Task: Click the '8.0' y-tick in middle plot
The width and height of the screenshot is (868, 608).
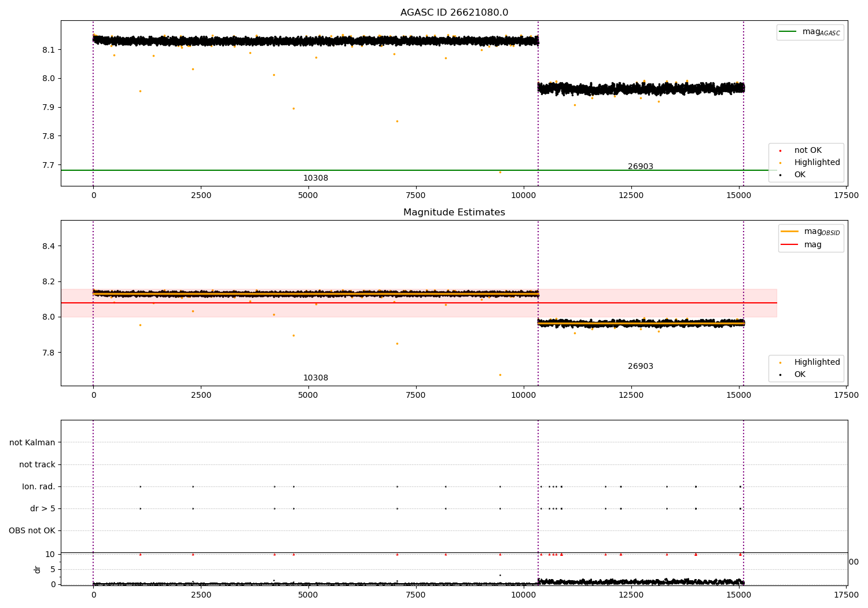Action: pos(49,317)
